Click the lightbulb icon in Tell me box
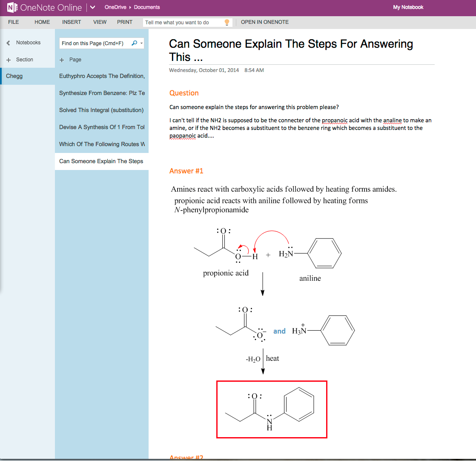The image size is (476, 461). click(227, 22)
